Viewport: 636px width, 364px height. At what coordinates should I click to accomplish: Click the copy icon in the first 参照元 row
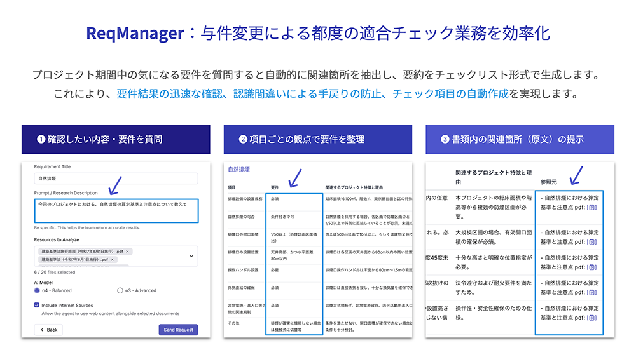[591, 207]
